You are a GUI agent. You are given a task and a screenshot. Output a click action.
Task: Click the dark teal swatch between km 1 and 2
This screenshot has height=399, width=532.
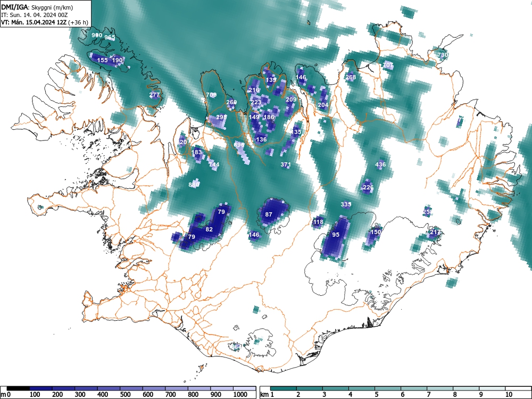coord(284,388)
